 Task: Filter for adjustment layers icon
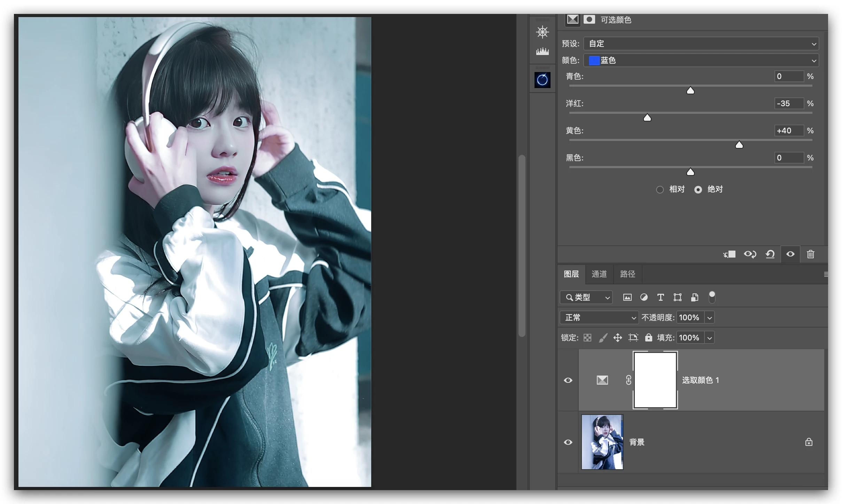click(x=644, y=297)
